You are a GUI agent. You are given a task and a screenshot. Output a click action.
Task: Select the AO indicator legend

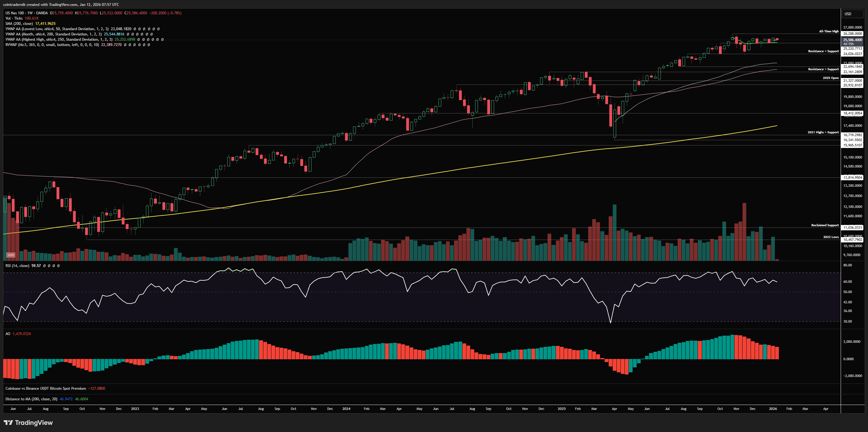tap(8, 333)
